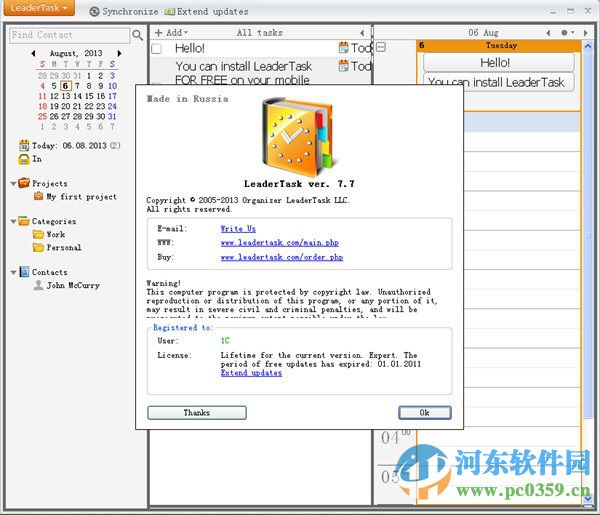Viewport: 600px width, 515px height.
Task: Open the www.leadertask.com/order.php buy link
Action: pos(282,257)
